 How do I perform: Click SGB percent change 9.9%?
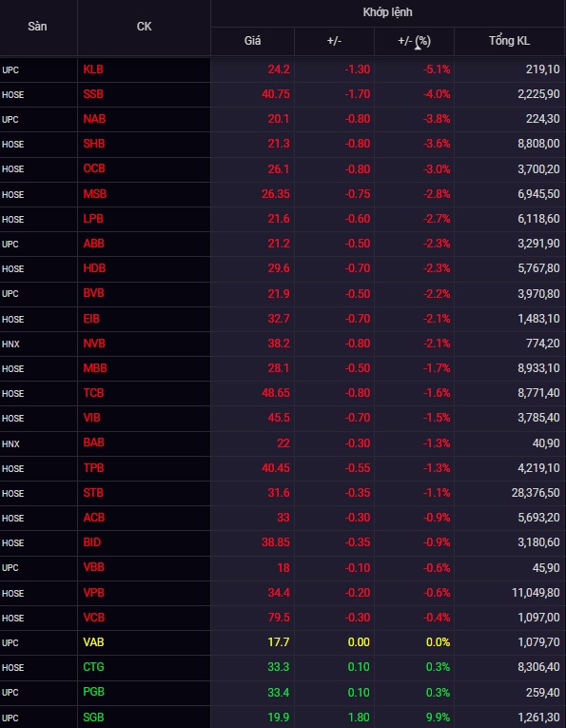click(439, 718)
